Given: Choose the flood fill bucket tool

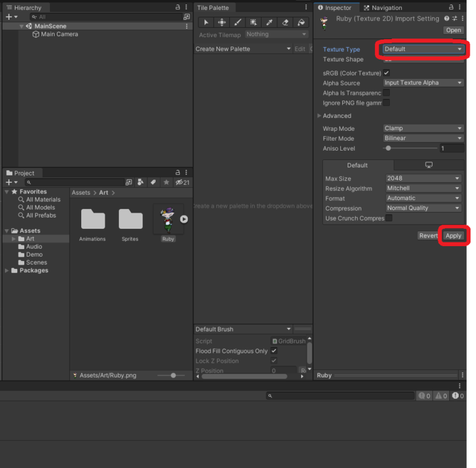Looking at the screenshot, I should coord(301,22).
